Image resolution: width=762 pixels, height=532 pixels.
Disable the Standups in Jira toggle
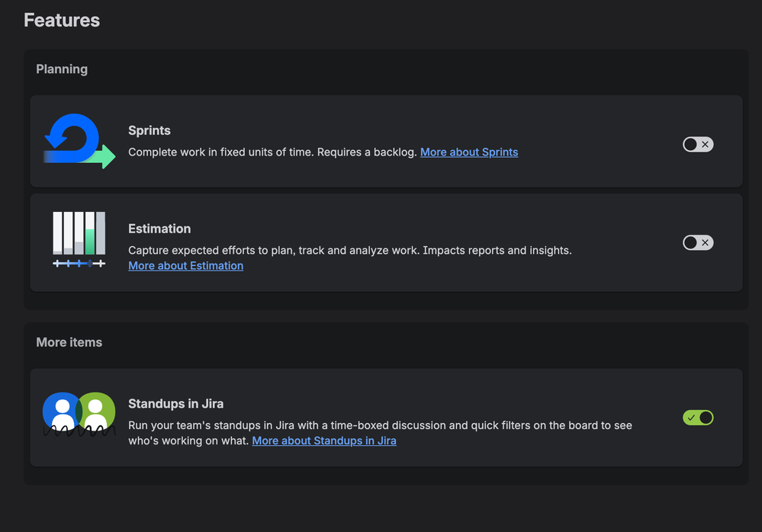click(698, 418)
